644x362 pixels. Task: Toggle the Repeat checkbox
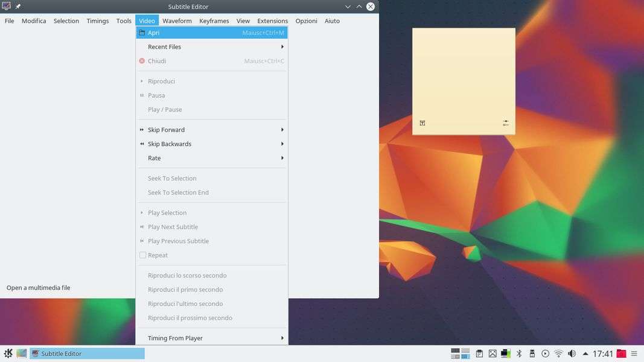click(x=142, y=255)
